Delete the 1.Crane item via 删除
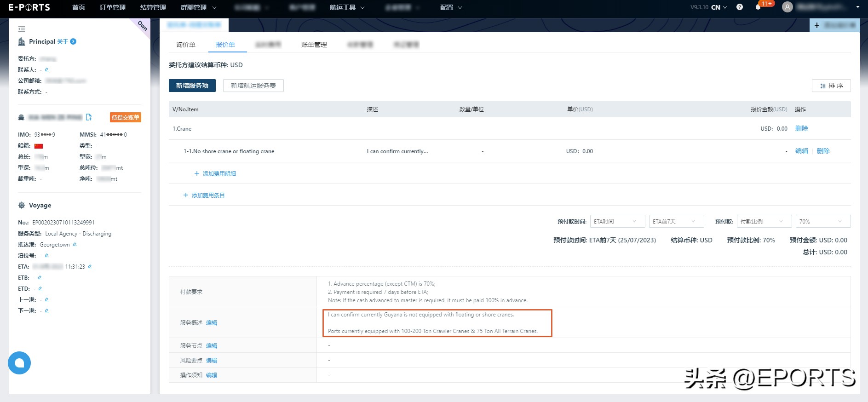868x402 pixels. pos(802,129)
